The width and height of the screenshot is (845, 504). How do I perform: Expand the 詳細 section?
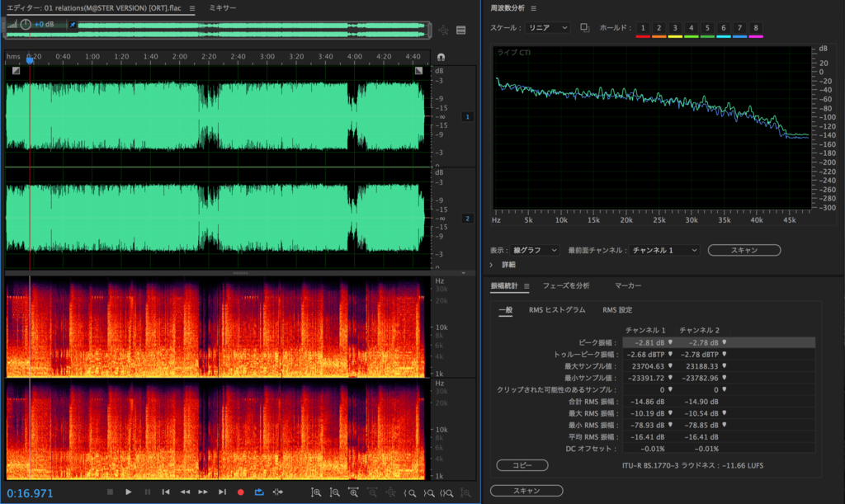(x=492, y=265)
